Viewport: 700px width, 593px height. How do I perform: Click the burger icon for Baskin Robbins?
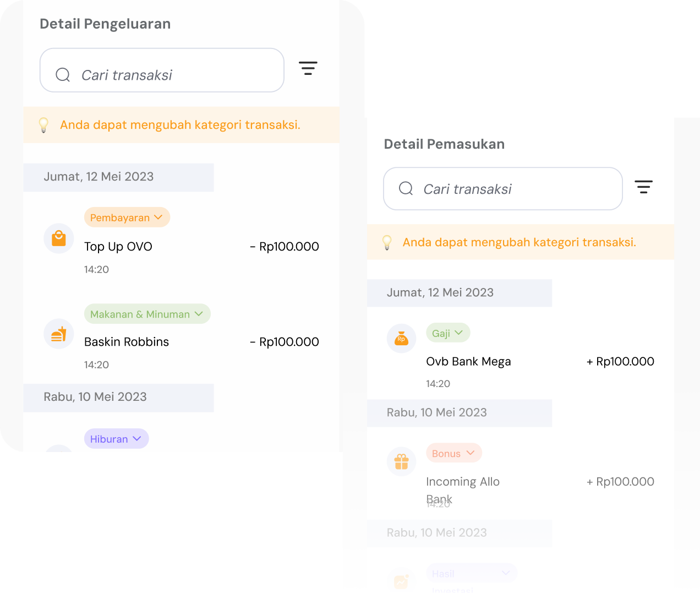point(59,334)
